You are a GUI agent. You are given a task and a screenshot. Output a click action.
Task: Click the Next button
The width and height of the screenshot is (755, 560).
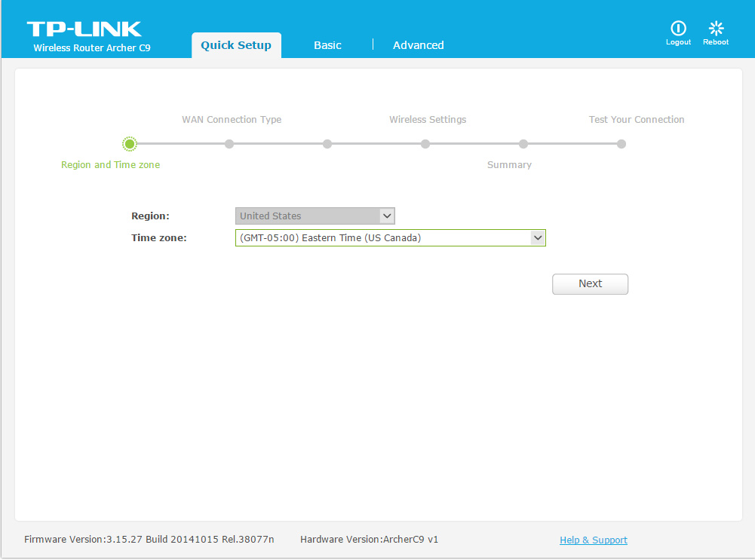(590, 284)
